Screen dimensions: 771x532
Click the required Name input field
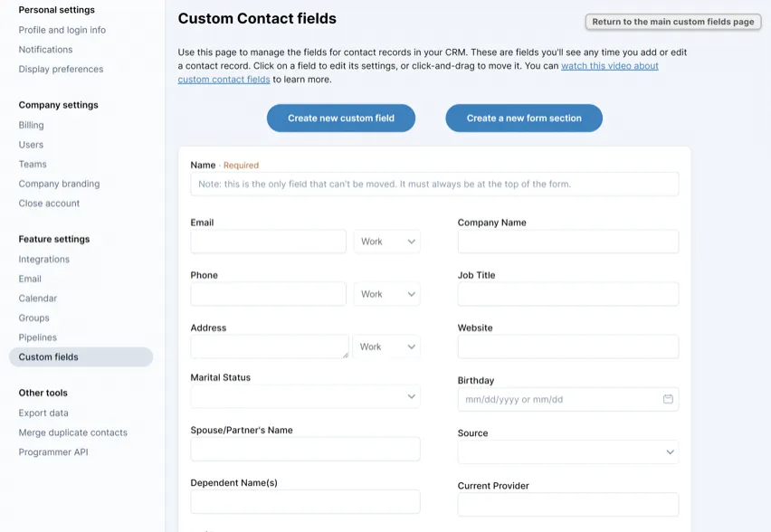pos(433,183)
